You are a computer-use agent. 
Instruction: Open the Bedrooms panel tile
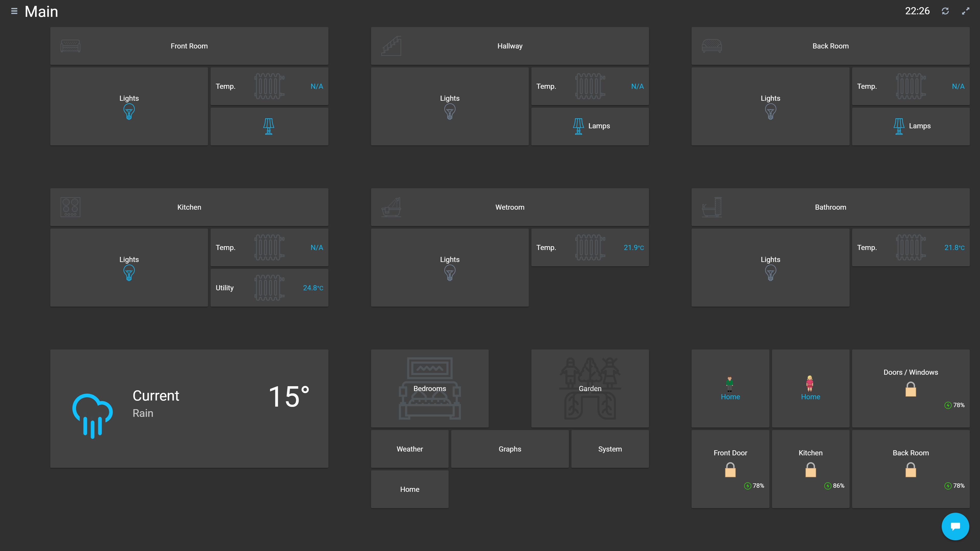click(430, 388)
